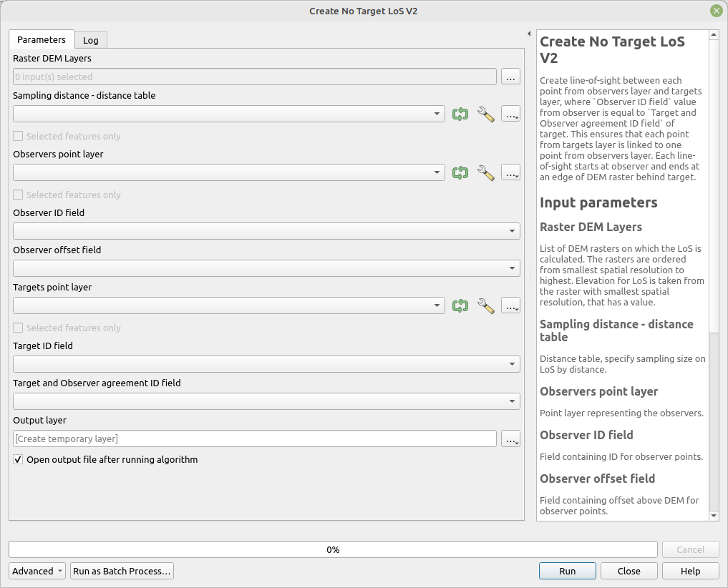728x588 pixels.
Task: Open advanced options wrench for Observers layer
Action: 486,172
